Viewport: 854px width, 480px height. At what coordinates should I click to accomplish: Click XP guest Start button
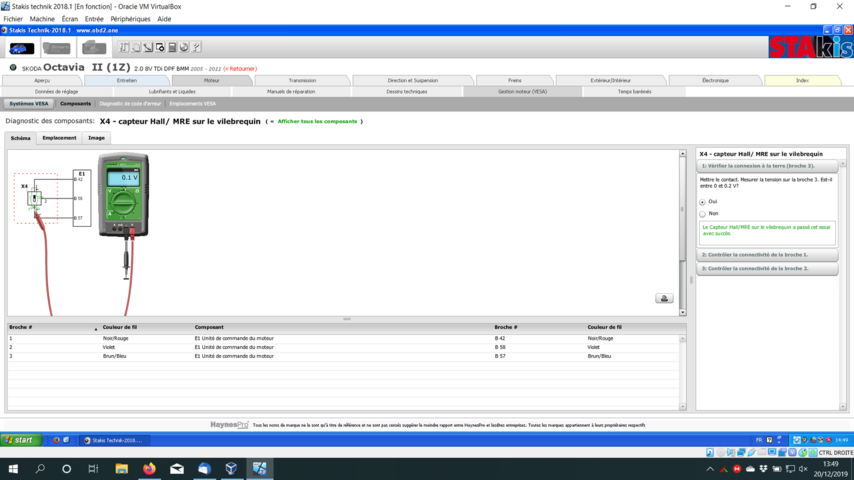(x=21, y=440)
